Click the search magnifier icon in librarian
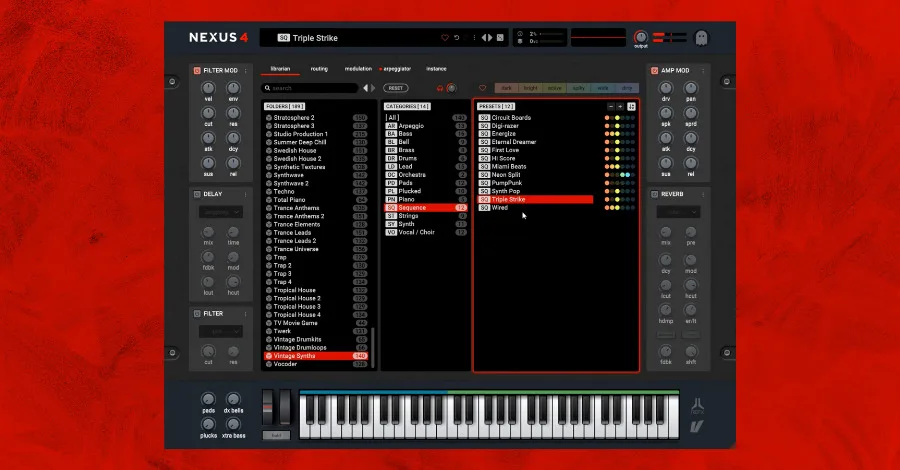This screenshot has width=900, height=470. (267, 88)
